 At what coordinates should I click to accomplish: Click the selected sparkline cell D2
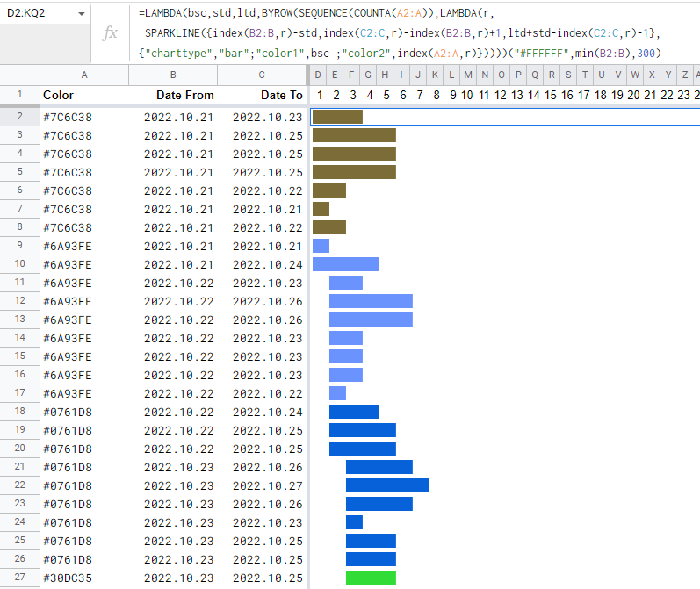(505, 117)
